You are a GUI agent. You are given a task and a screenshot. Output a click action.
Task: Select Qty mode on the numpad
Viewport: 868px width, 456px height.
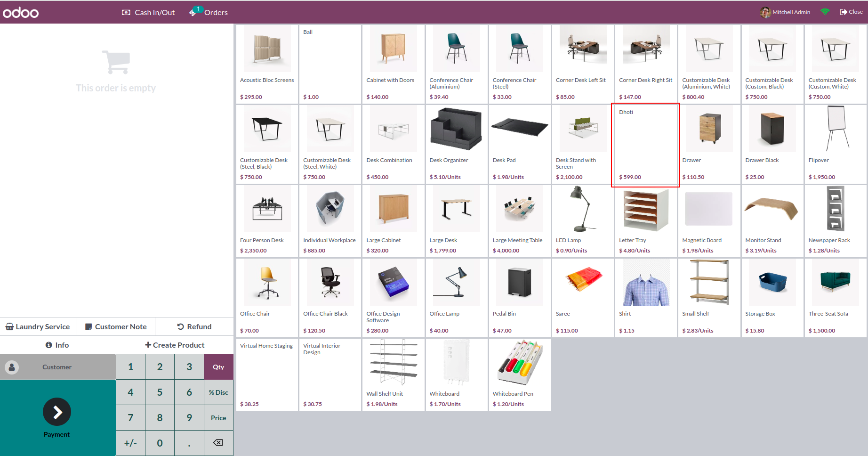pyautogui.click(x=218, y=367)
